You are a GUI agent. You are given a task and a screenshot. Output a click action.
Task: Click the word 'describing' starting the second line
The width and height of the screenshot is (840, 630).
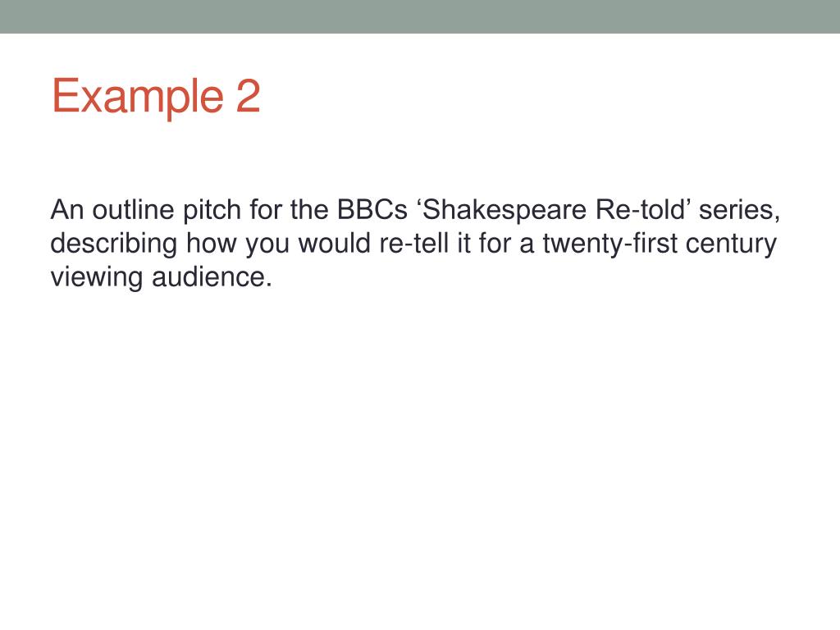[x=113, y=244]
